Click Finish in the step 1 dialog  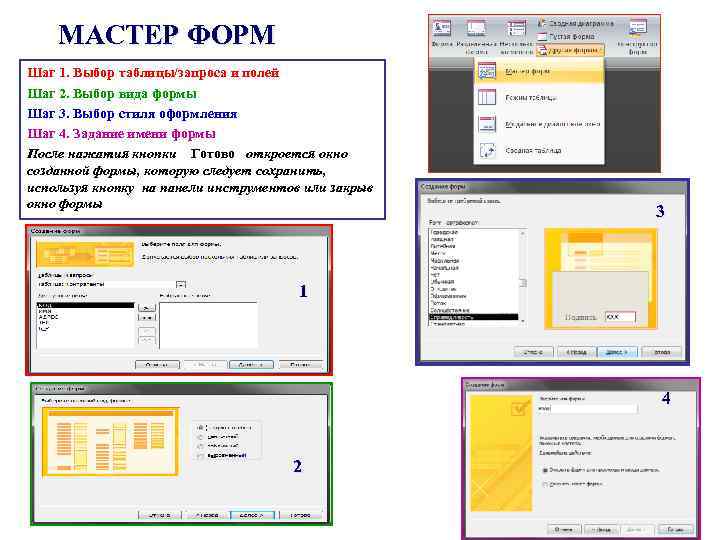click(300, 365)
